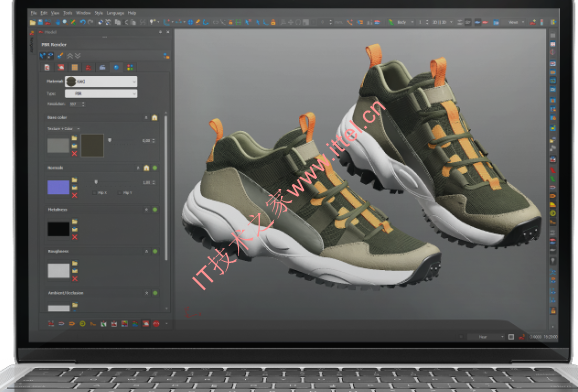Open the Type dropdown showing PBR

tap(101, 94)
